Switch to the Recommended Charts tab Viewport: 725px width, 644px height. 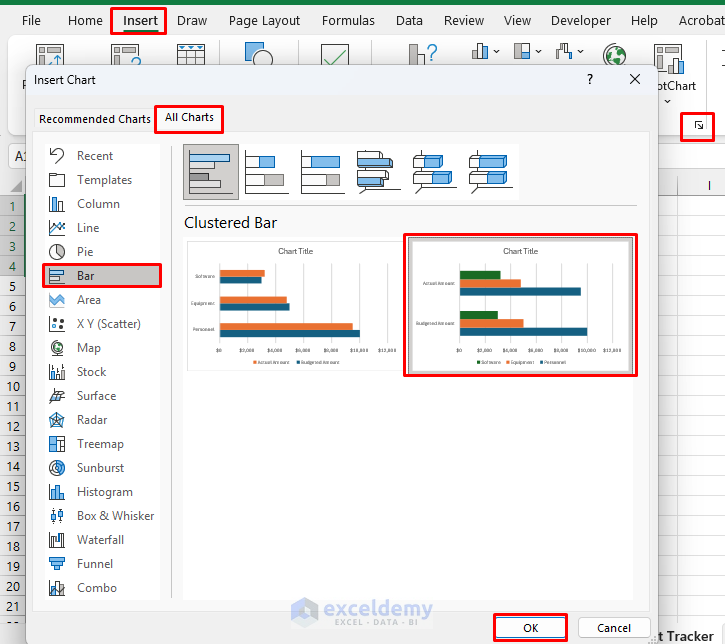95,119
